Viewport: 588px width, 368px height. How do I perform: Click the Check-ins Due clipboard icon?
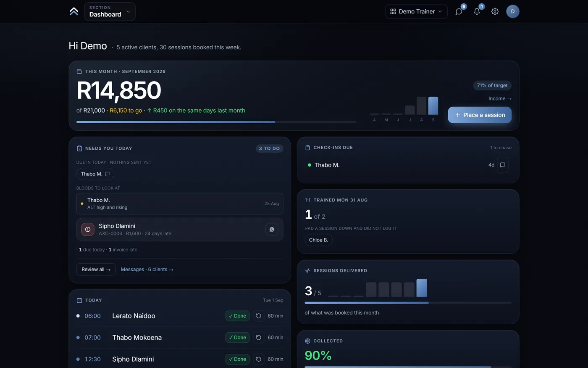pos(307,148)
